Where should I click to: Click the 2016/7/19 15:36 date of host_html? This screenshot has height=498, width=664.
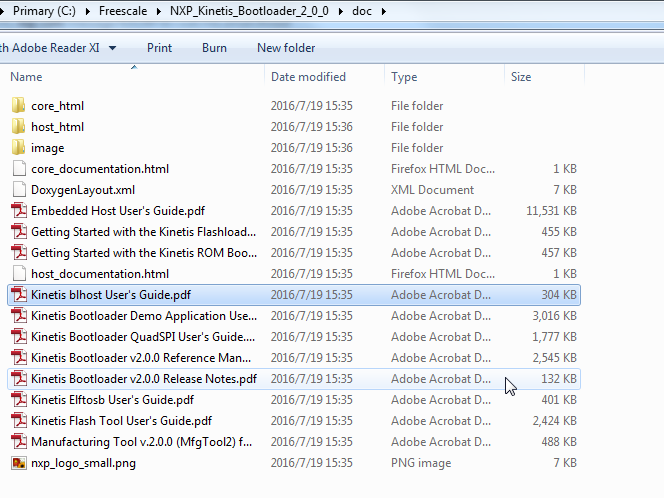click(x=312, y=127)
